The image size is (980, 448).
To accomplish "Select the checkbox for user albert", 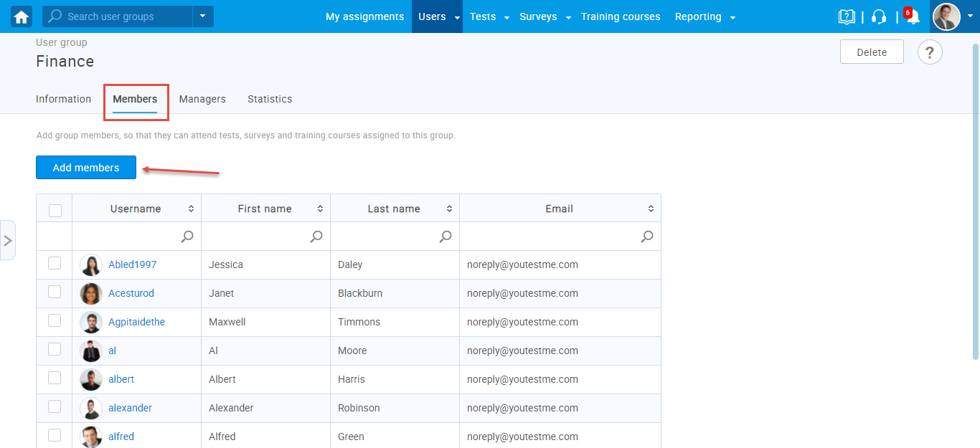I will click(x=55, y=378).
